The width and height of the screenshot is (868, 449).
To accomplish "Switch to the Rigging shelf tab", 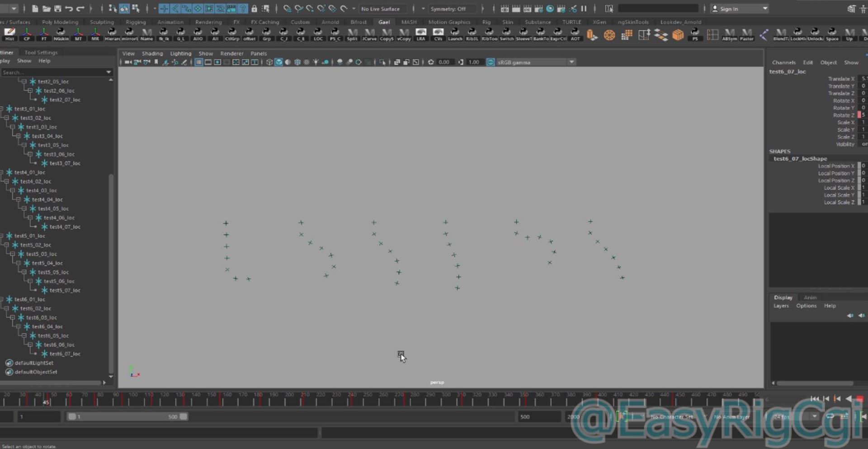I will (x=136, y=22).
